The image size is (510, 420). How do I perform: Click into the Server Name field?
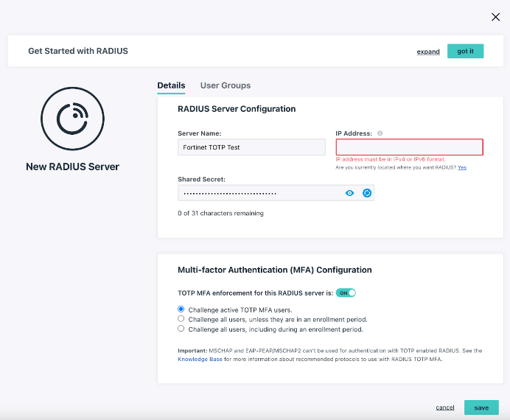pyautogui.click(x=251, y=147)
